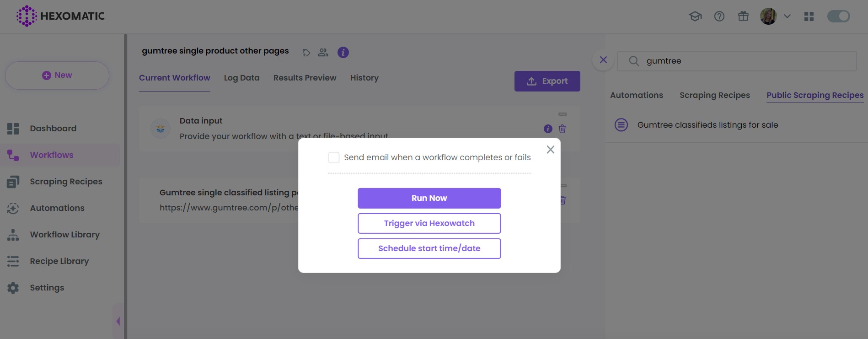Choose Schedule start time/date
The height and width of the screenshot is (339, 868).
(x=429, y=248)
